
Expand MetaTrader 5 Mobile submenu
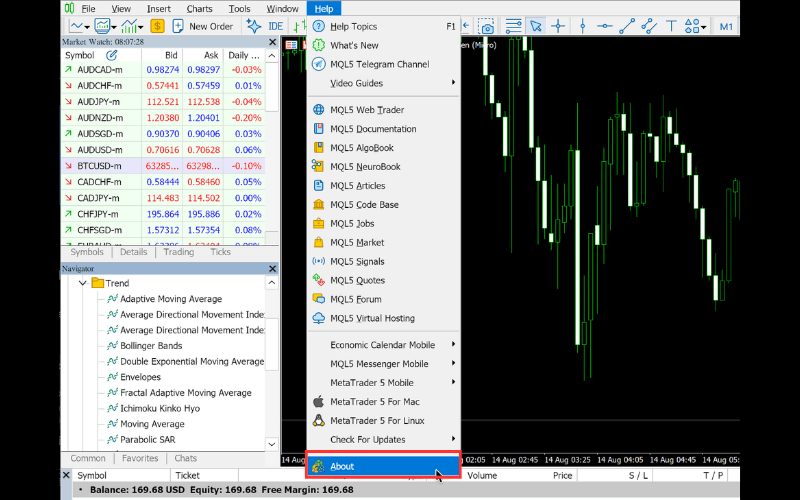coord(384,383)
